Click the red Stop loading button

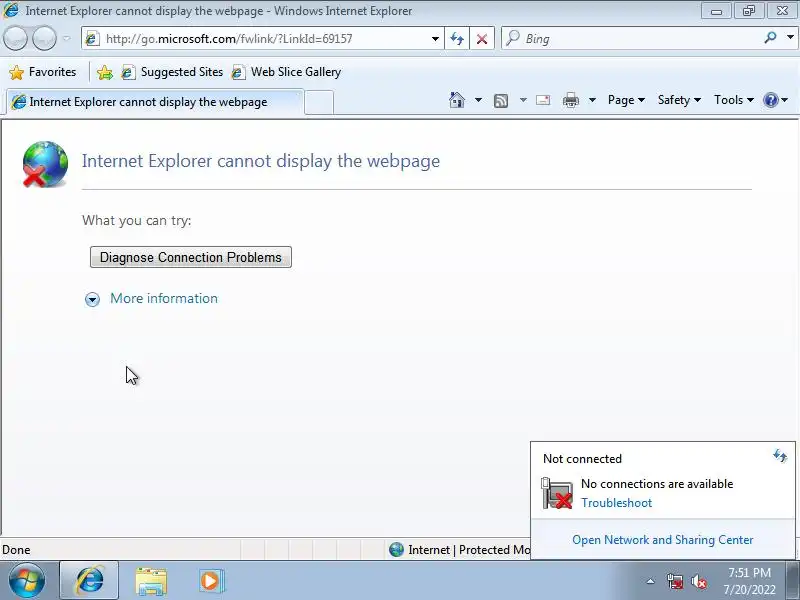[482, 39]
